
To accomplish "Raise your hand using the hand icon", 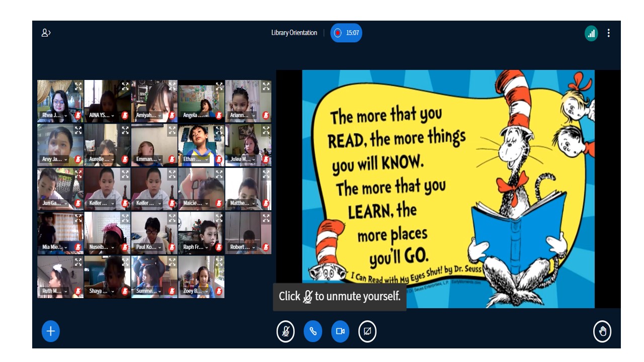I will [602, 331].
